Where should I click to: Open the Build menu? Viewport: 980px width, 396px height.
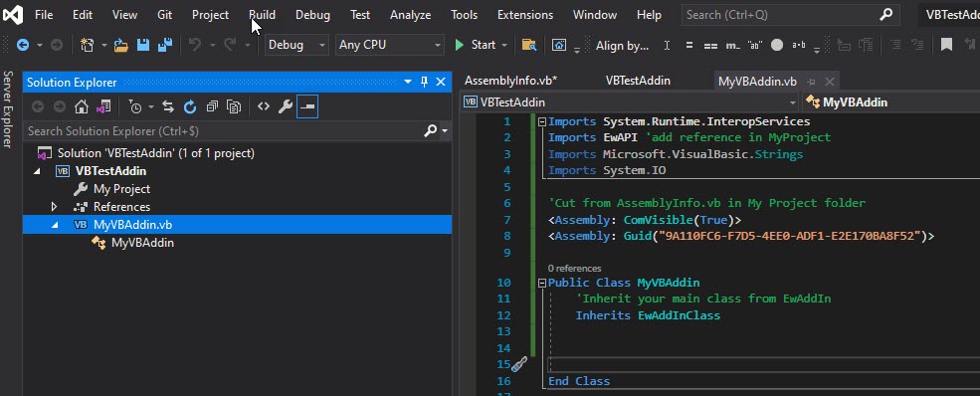(262, 14)
